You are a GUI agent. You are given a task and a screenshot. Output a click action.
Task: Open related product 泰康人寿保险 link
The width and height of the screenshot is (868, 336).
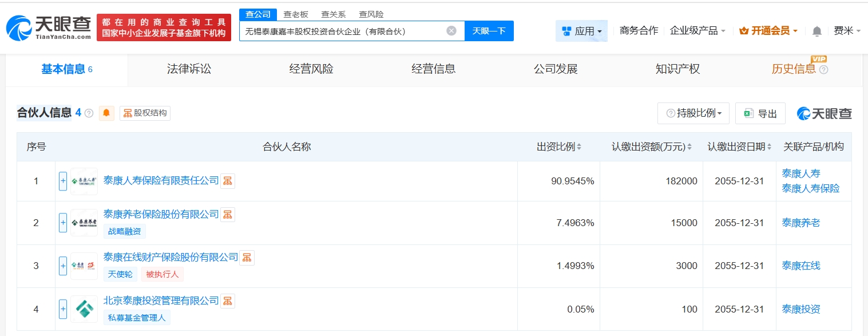coord(811,188)
